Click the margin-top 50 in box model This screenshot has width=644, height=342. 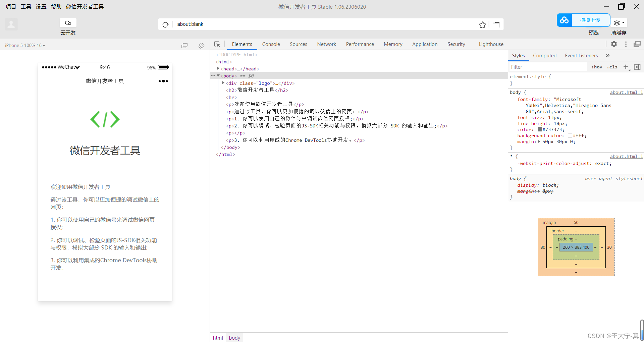(576, 223)
